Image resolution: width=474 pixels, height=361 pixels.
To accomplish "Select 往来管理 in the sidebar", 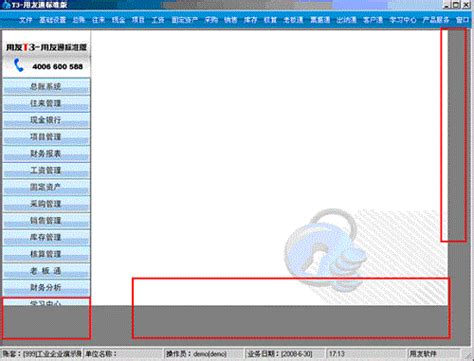I will pyautogui.click(x=46, y=103).
